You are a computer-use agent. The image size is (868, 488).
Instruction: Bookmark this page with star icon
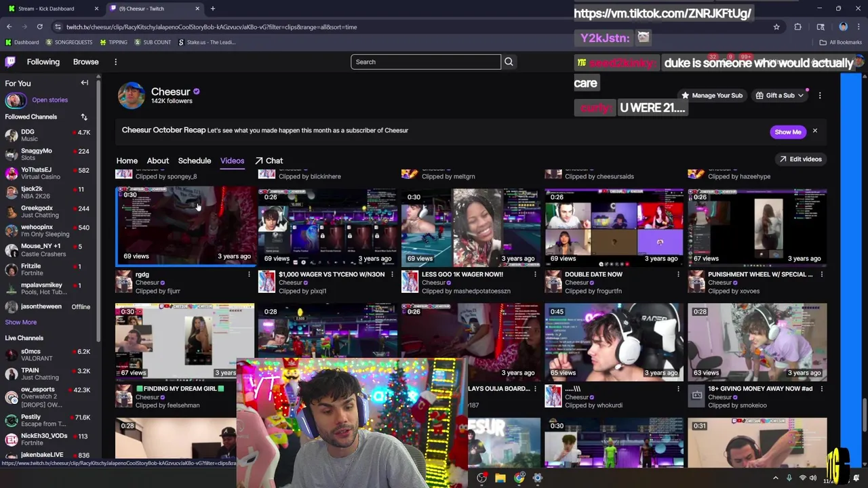(x=776, y=27)
